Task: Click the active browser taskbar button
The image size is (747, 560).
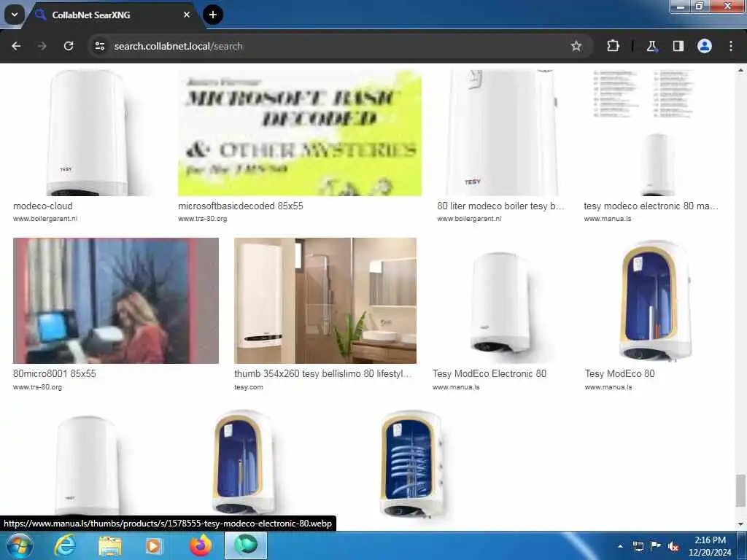Action: pyautogui.click(x=246, y=545)
